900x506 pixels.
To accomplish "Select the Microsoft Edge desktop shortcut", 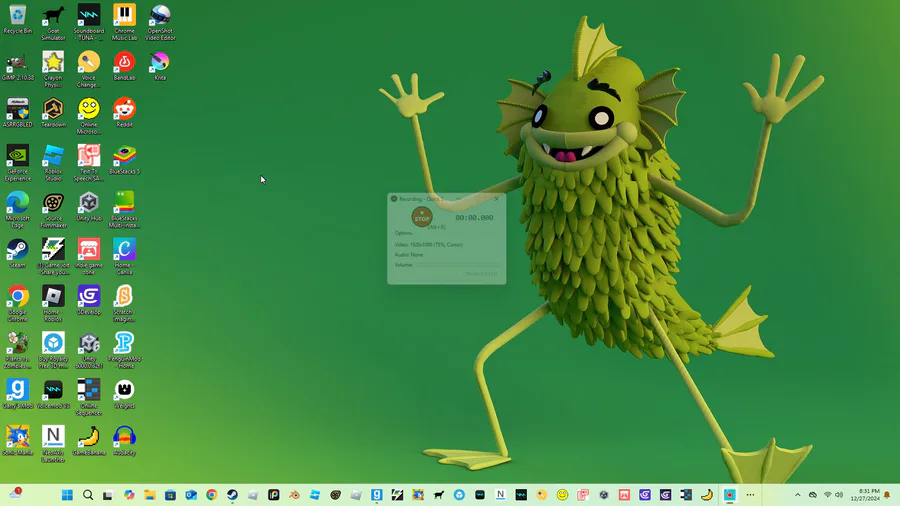I will [18, 210].
